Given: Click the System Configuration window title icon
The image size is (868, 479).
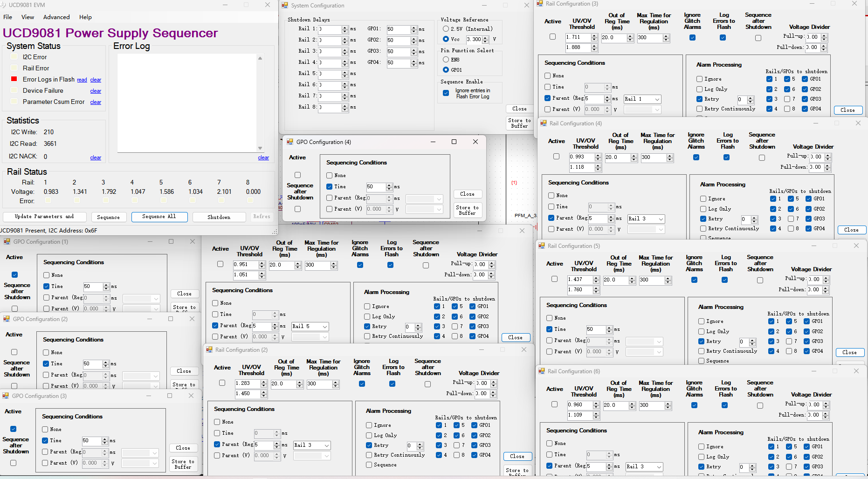Looking at the screenshot, I should tap(285, 6).
